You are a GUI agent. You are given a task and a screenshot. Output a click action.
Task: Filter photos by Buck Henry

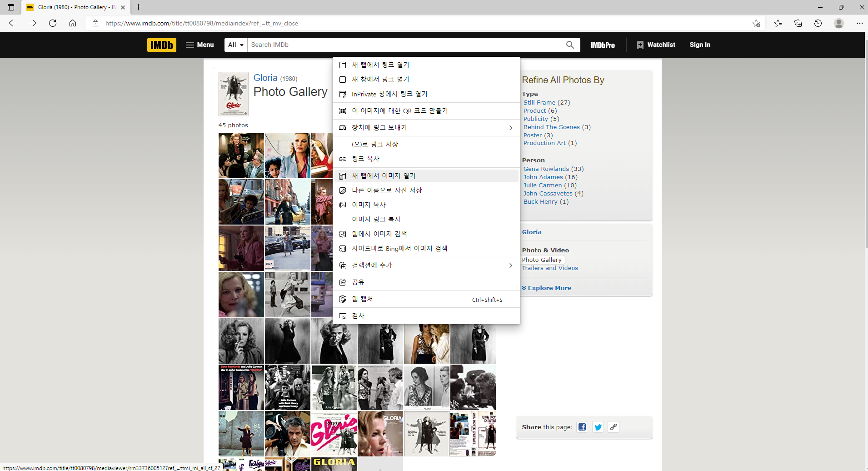[x=540, y=202]
